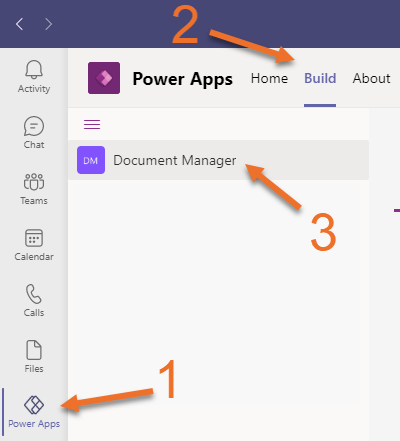
Task: Switch to the Home tab
Action: (x=269, y=79)
